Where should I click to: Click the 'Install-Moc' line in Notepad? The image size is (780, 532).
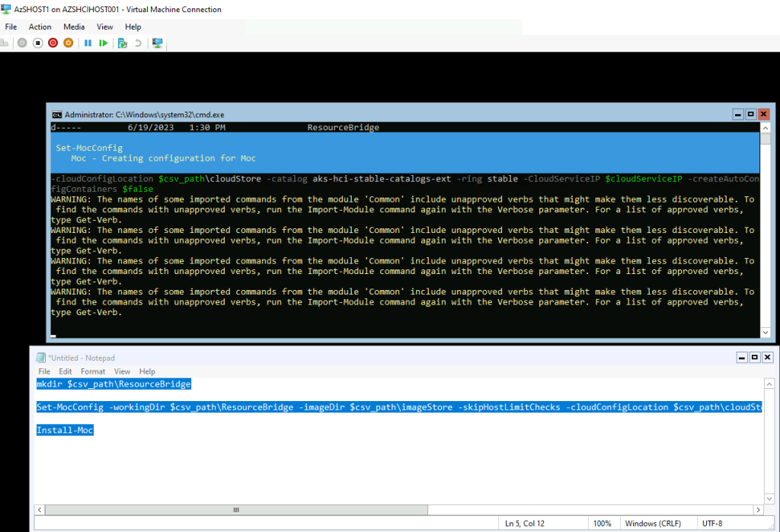click(x=65, y=430)
